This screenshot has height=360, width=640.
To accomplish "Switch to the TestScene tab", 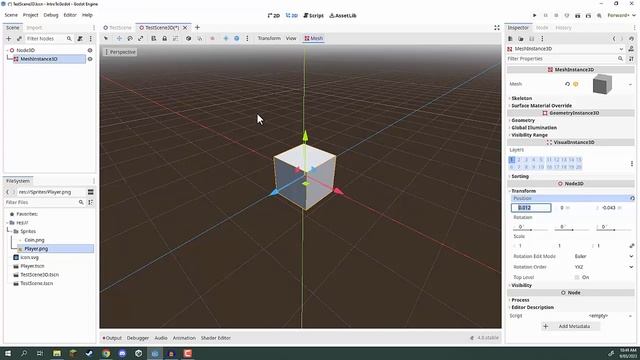I will (x=118, y=28).
